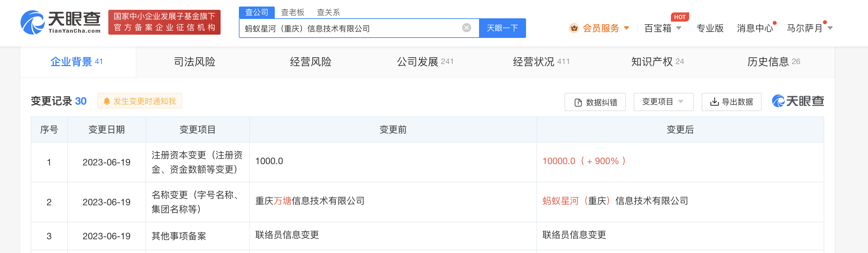
Task: Click 其他事项备案 in row 3
Action: (178, 236)
